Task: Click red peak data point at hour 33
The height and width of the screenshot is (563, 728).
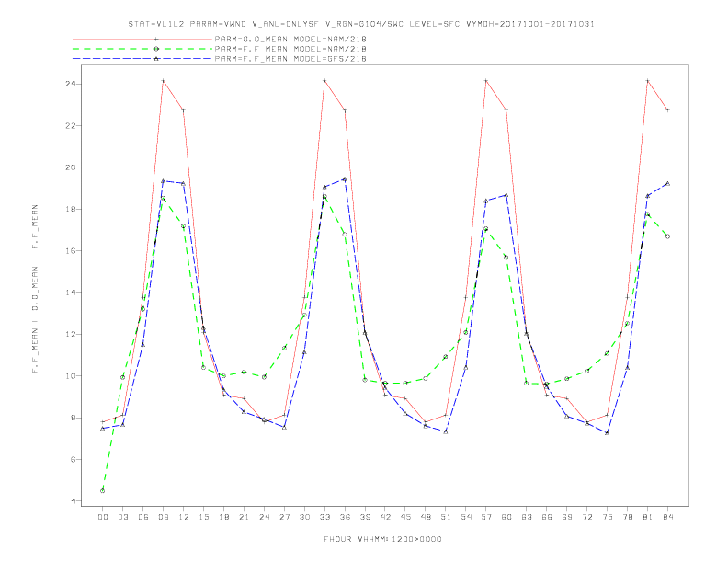Action: (x=324, y=81)
